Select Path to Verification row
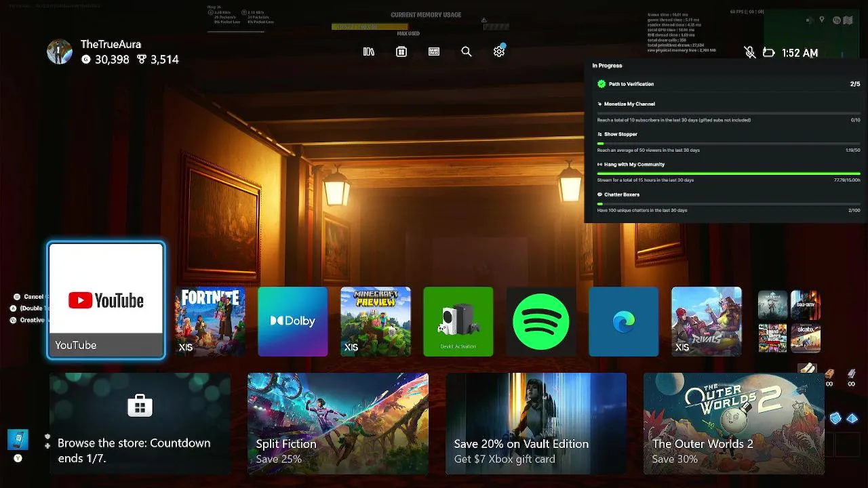868x488 pixels. coord(729,84)
